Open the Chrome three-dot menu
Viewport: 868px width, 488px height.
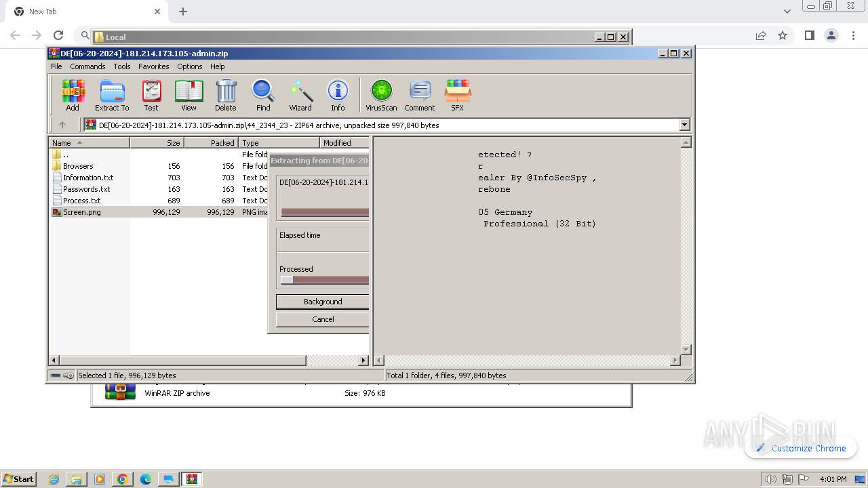tap(854, 35)
